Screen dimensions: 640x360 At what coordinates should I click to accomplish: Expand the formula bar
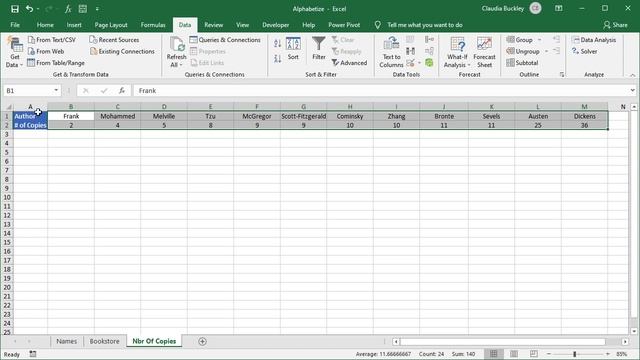pyautogui.click(x=632, y=90)
